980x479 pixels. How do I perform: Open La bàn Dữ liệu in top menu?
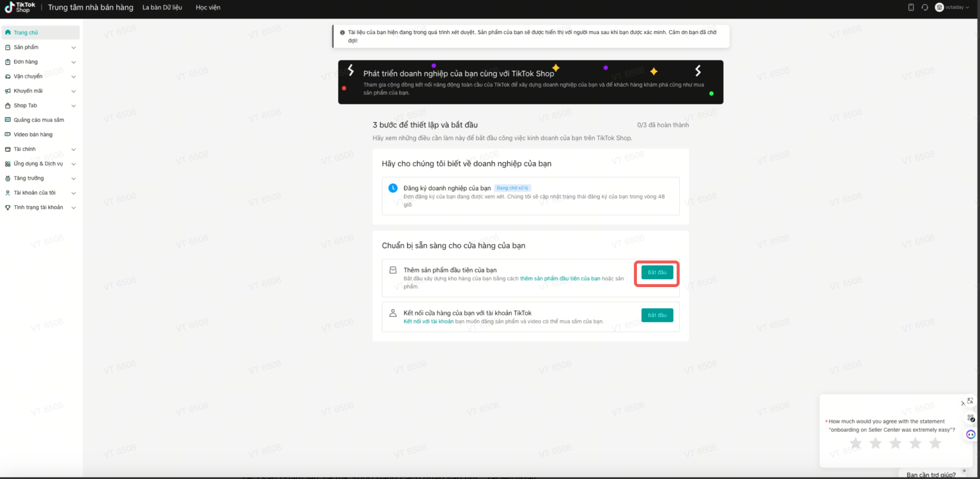[162, 7]
